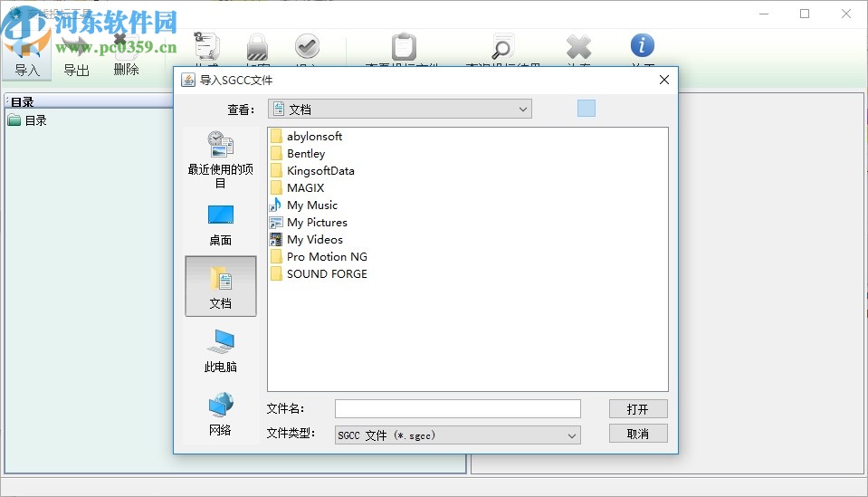
Task: Open the 文件类型 SGCC file type dropdown
Action: click(458, 435)
